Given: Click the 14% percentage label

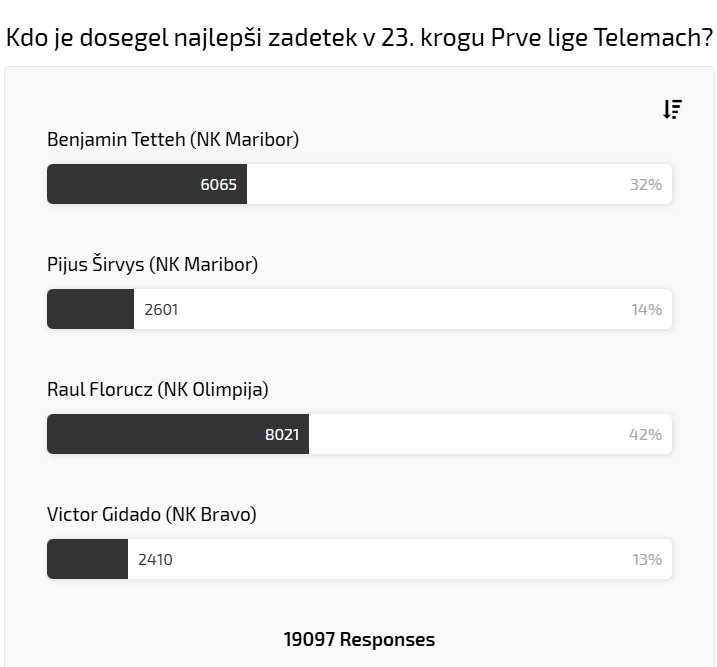Looking at the screenshot, I should tap(647, 309).
